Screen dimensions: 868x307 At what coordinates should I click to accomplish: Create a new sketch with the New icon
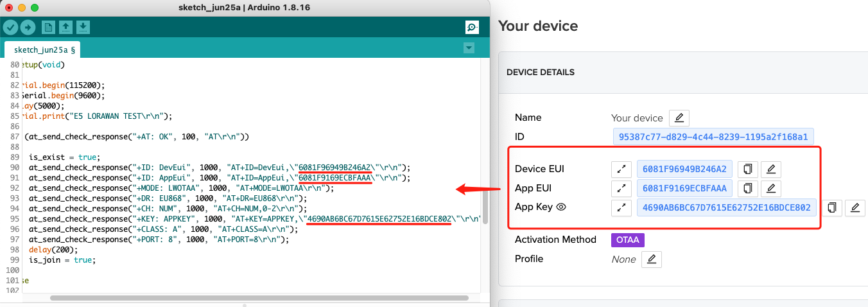coord(48,27)
